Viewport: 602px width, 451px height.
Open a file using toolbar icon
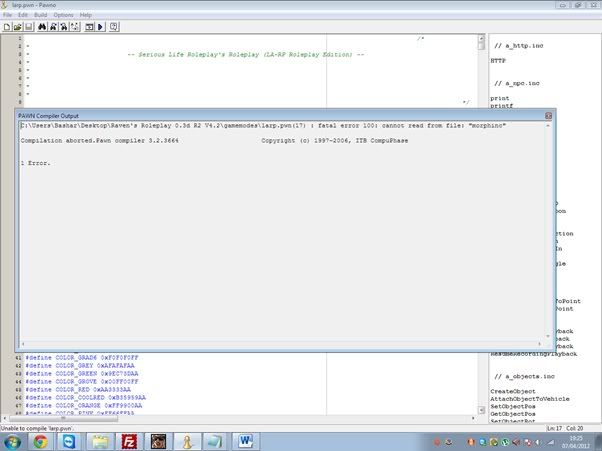point(18,27)
